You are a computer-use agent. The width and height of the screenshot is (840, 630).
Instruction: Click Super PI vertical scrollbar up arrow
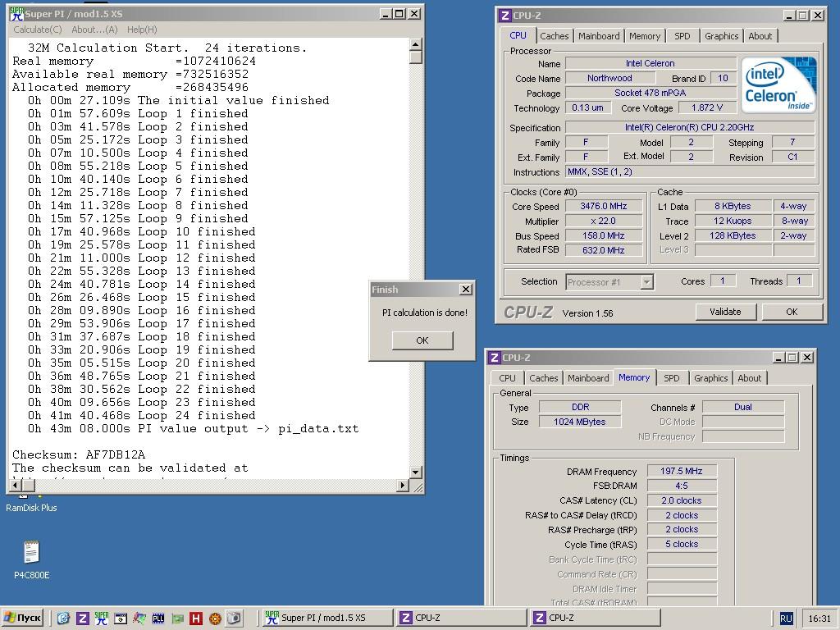(416, 44)
